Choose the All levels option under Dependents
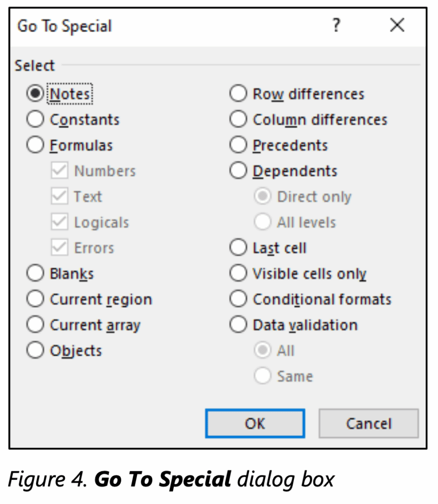The height and width of the screenshot is (504, 438). 263,221
